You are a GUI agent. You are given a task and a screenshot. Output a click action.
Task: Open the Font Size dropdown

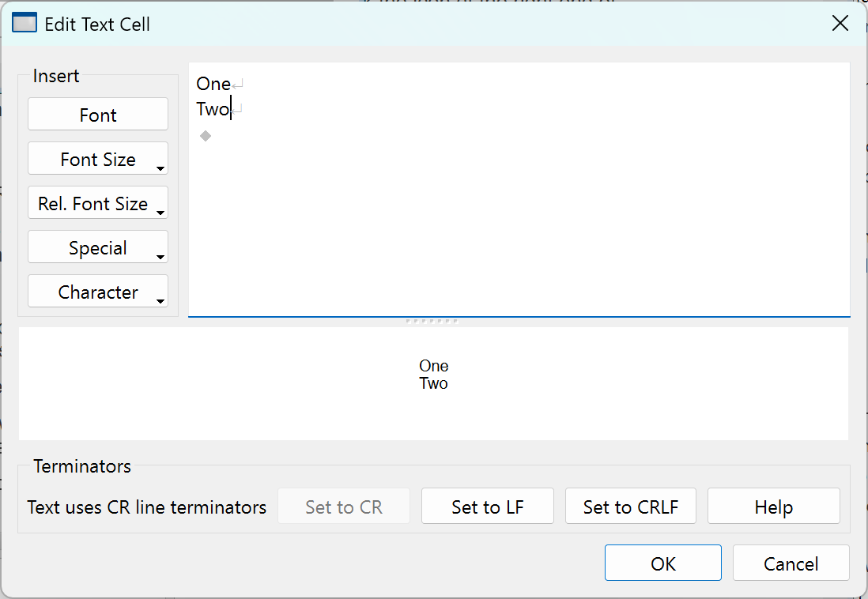98,159
